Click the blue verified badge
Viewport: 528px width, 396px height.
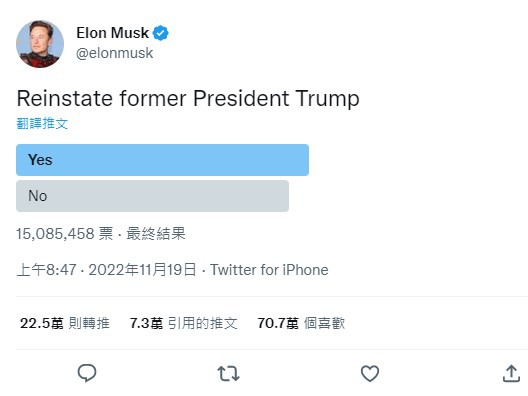coord(161,33)
